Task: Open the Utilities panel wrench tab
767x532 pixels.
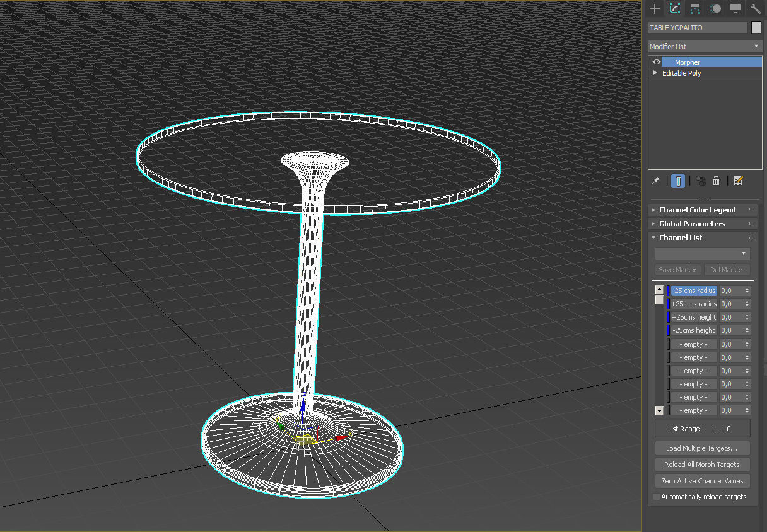Action: pos(755,8)
